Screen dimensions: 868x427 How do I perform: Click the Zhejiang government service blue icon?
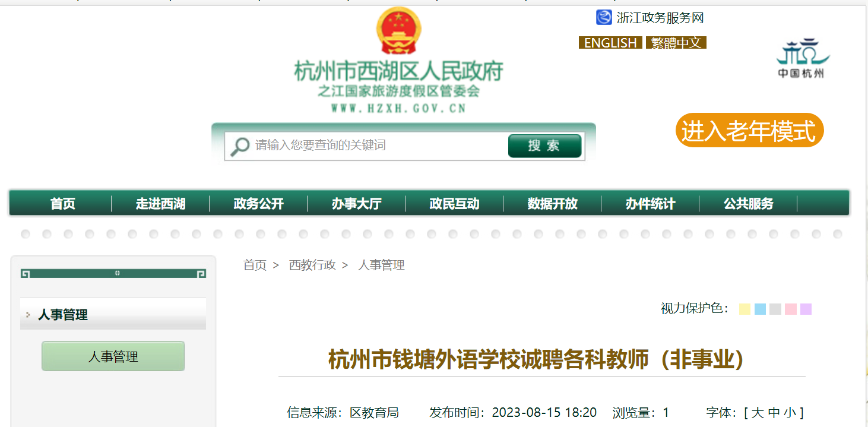click(x=604, y=17)
